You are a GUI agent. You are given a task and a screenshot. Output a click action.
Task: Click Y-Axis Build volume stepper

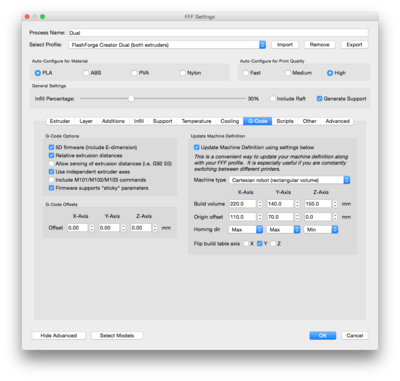tap(297, 204)
